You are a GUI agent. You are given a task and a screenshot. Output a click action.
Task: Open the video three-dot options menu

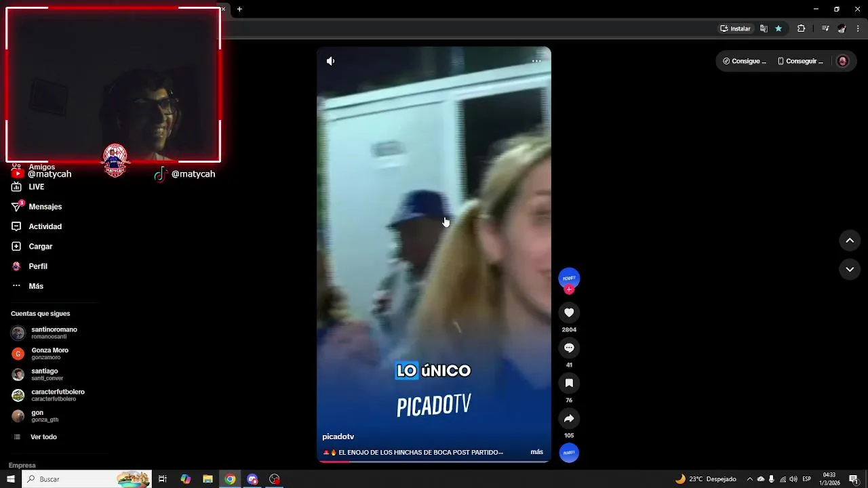click(x=536, y=61)
